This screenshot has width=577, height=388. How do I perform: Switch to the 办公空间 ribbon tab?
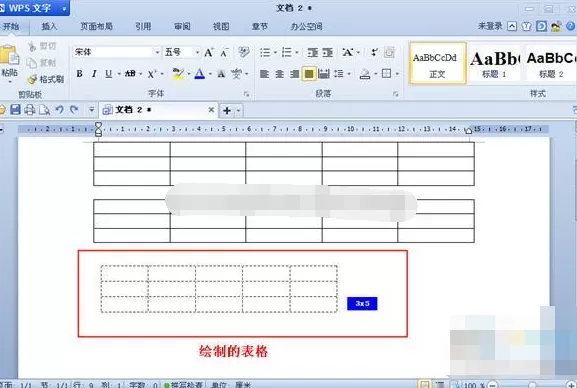[x=307, y=27]
